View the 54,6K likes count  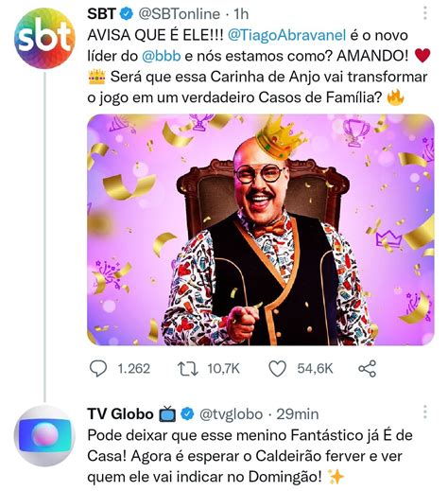315,368
